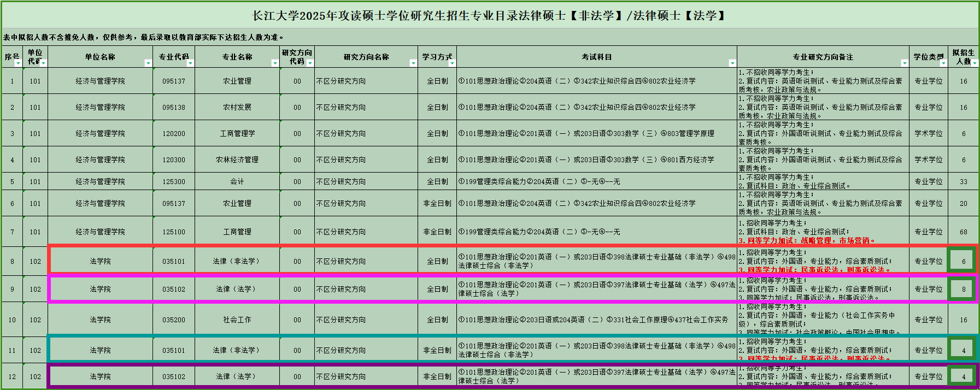Select row 5's remarks cell with 政治、专业综合测试

click(823, 181)
